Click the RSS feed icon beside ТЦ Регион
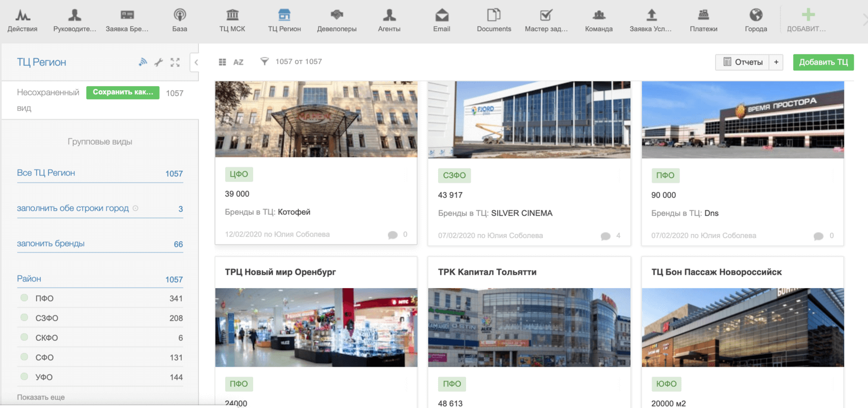 pos(143,62)
